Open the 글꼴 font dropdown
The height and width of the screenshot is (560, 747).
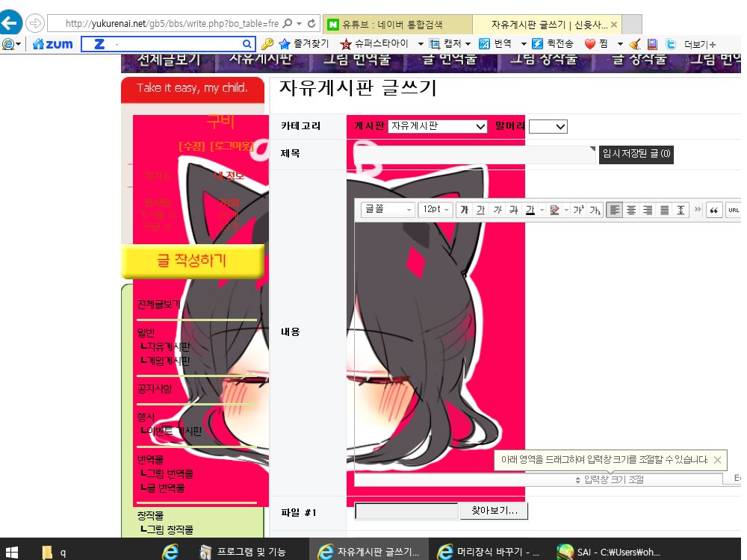click(x=388, y=210)
